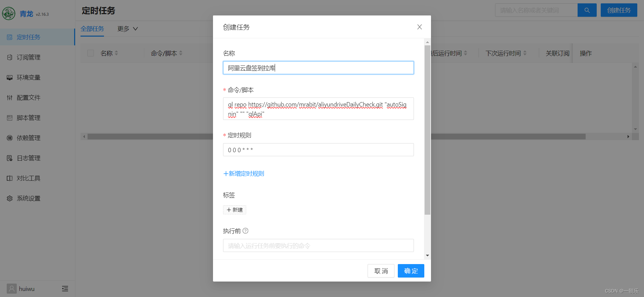Click the dialog scrollbar down arrow
This screenshot has width=644, height=297.
427,256
